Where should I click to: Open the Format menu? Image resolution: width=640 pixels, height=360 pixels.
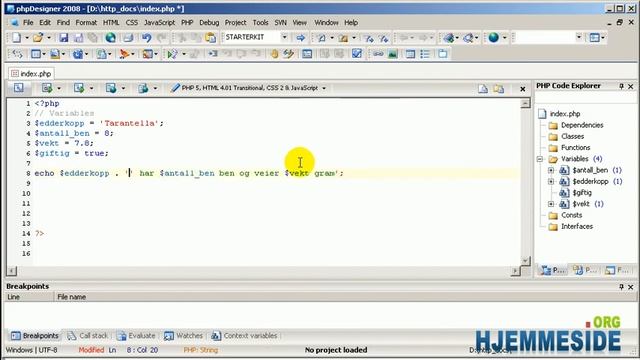[x=86, y=22]
